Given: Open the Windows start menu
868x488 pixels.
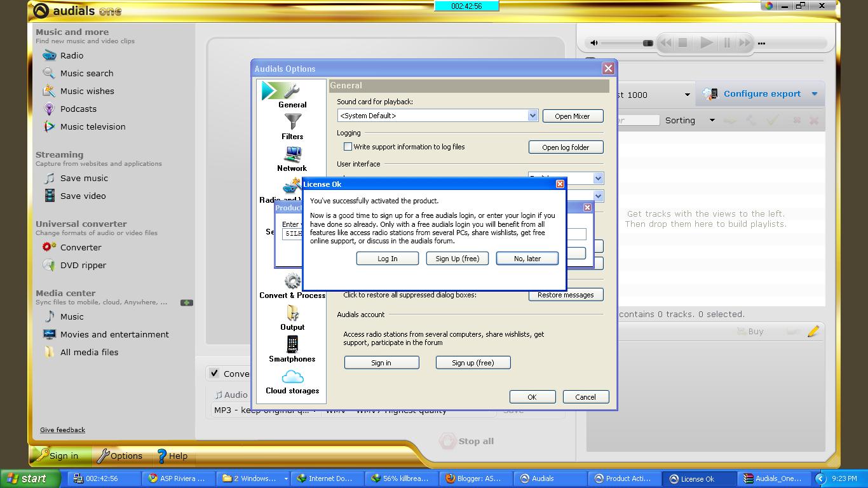Looking at the screenshot, I should [31, 478].
